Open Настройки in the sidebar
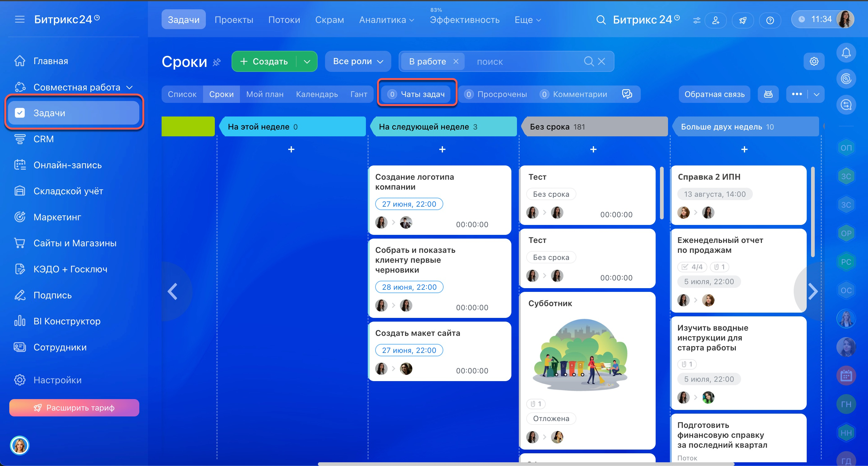This screenshot has width=868, height=466. point(47,380)
